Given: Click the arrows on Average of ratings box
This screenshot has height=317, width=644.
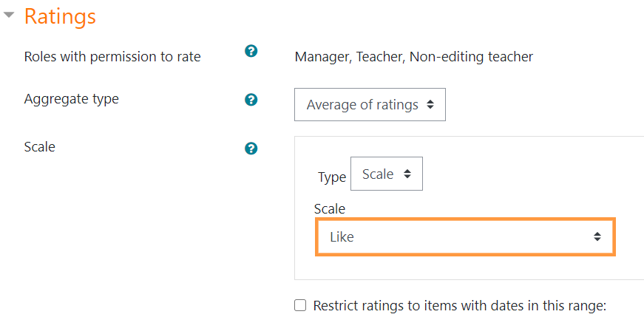Looking at the screenshot, I should click(x=430, y=105).
